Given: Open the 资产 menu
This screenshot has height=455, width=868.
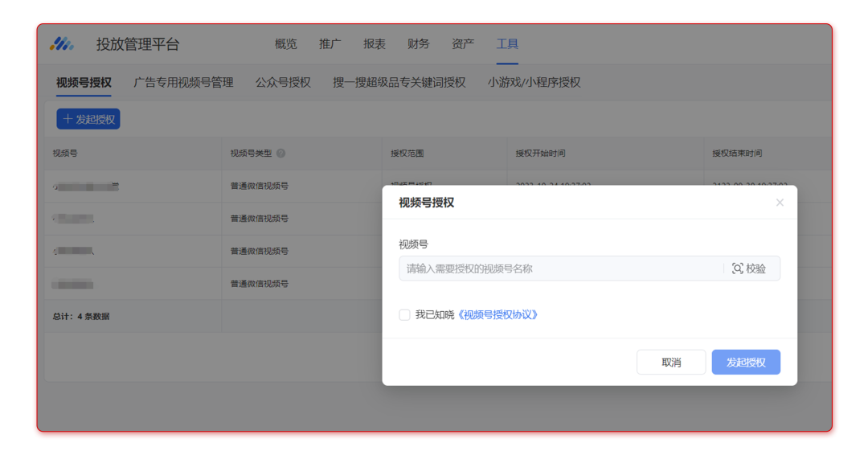Looking at the screenshot, I should 463,44.
